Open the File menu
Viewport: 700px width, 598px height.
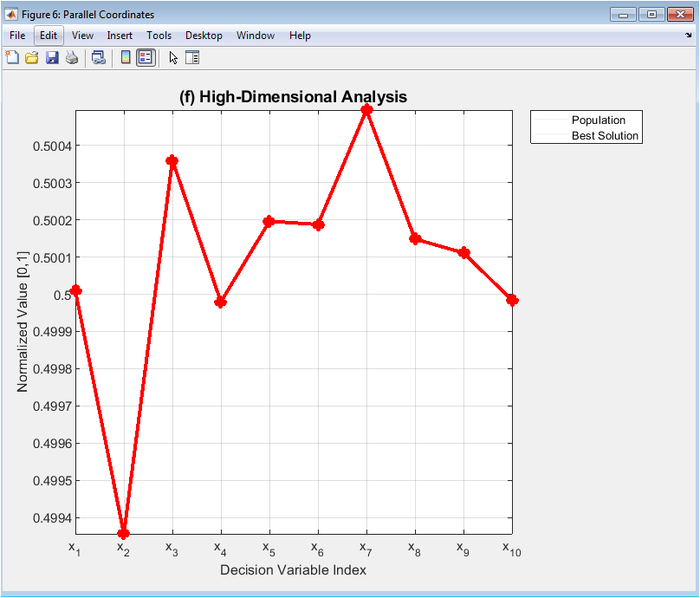(x=17, y=36)
